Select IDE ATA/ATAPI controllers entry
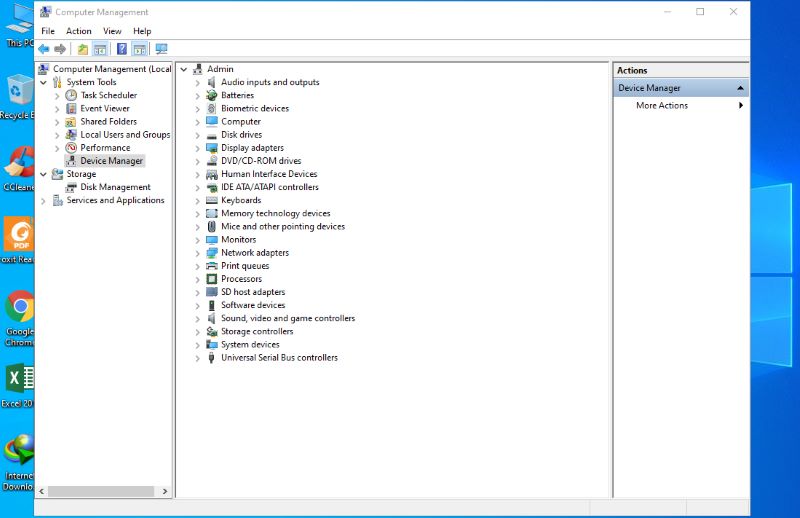Screen dimensions: 800x518 click(x=270, y=187)
